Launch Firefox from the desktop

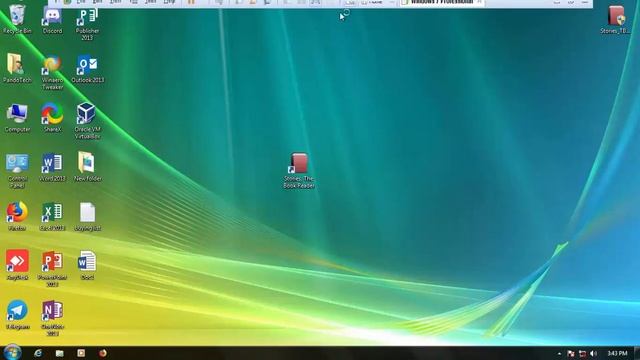[17, 216]
